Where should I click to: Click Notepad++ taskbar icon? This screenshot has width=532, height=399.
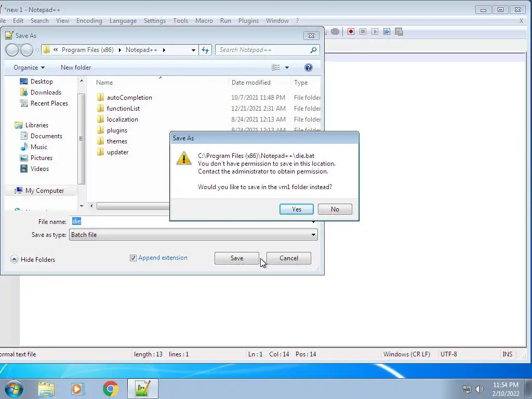[143, 389]
